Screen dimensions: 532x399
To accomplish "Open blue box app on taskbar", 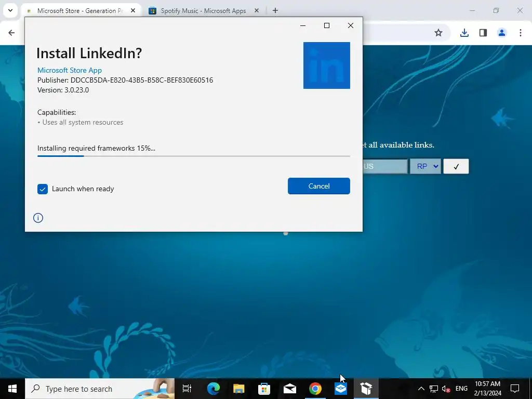I will pyautogui.click(x=341, y=389).
